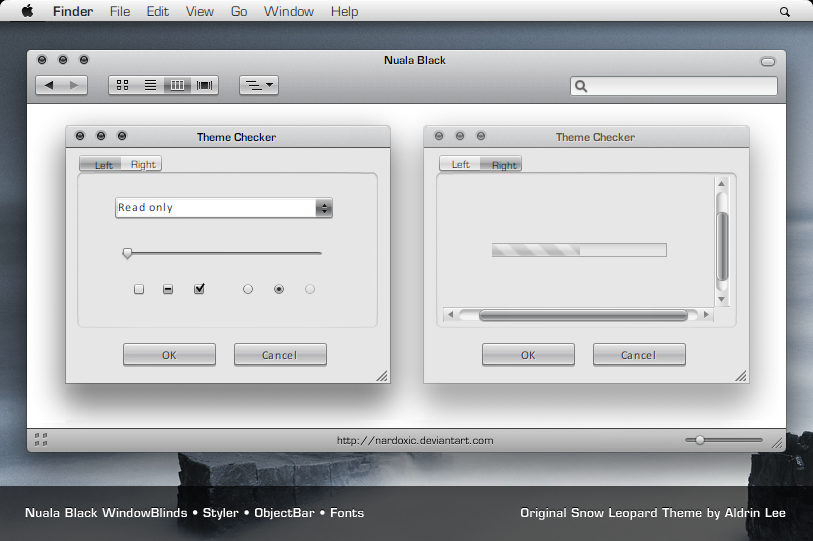Screen dimensions: 813x541
Task: Click OK in right Theme Checker
Action: click(528, 355)
